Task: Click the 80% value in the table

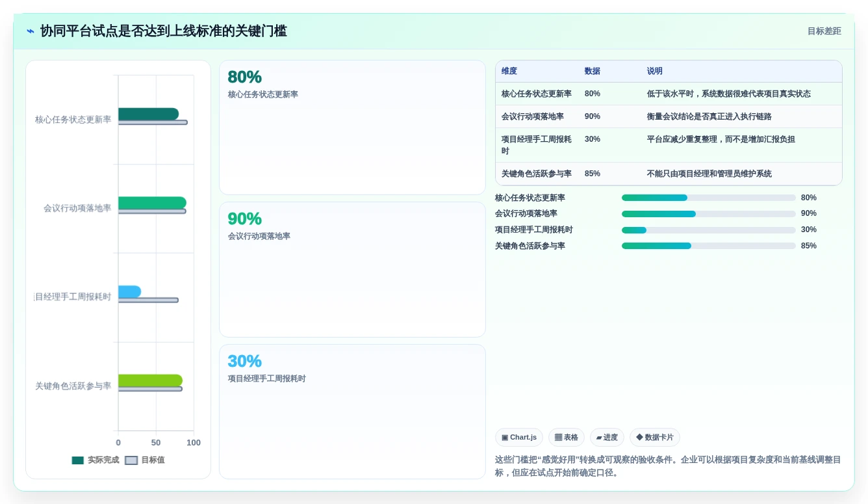Action: click(593, 94)
